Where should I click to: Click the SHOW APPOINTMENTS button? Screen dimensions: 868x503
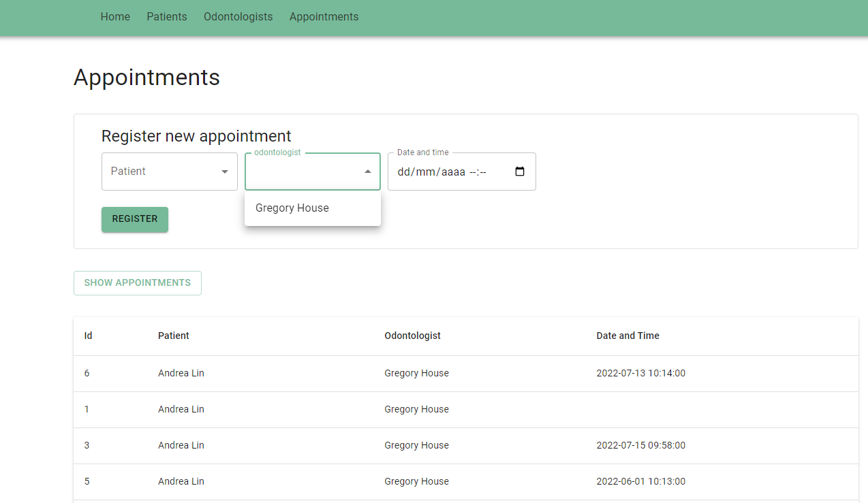pos(137,282)
